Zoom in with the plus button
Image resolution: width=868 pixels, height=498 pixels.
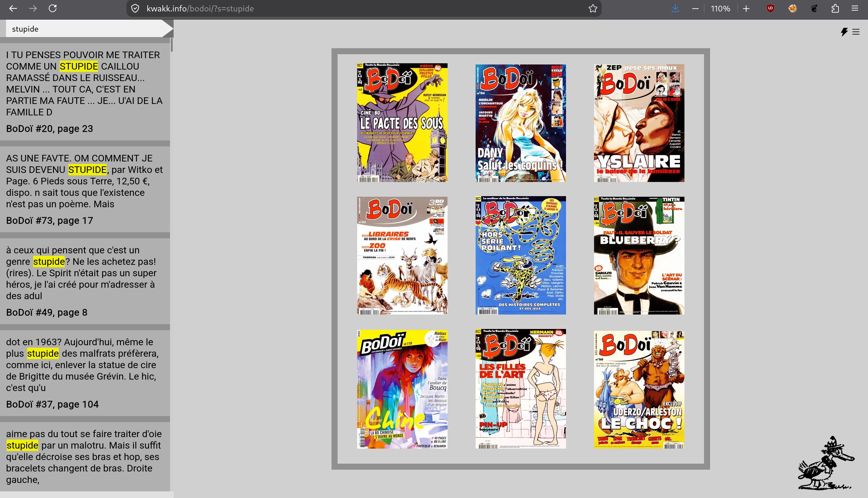click(x=746, y=8)
